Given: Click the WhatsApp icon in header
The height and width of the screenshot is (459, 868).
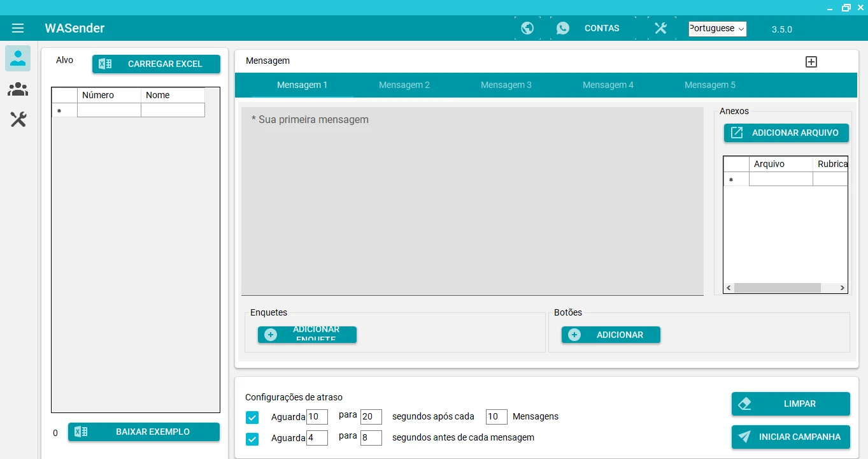Looking at the screenshot, I should (x=563, y=28).
